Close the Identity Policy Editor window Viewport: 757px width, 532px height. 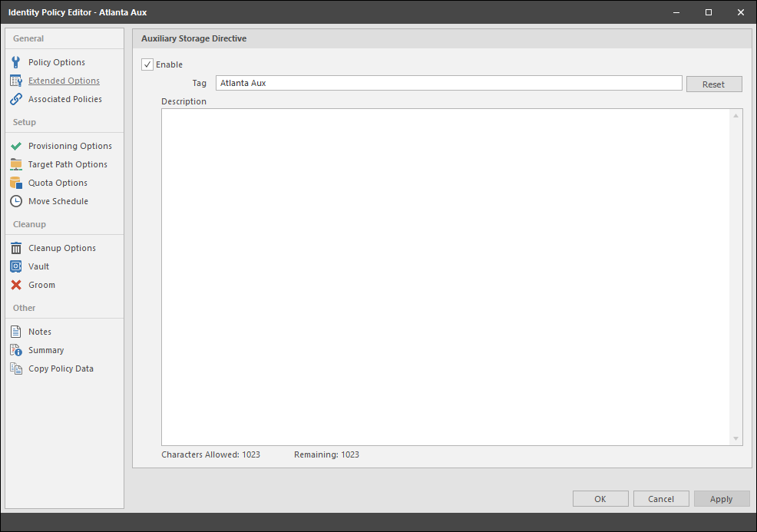(741, 12)
